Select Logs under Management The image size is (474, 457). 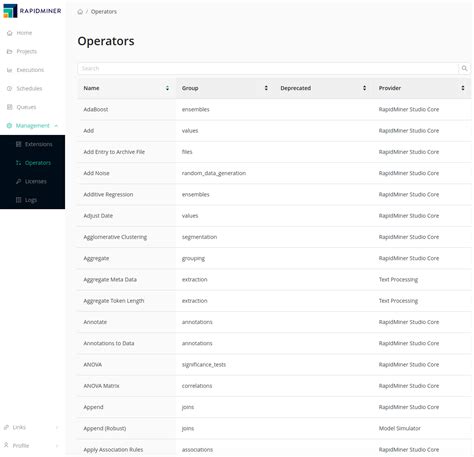coord(33,200)
